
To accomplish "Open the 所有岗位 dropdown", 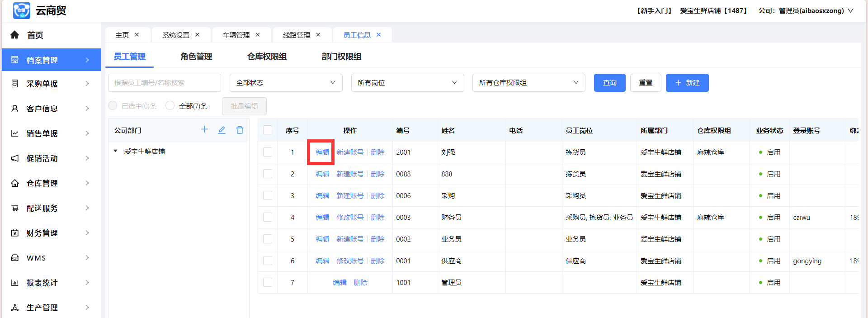I will coord(407,83).
